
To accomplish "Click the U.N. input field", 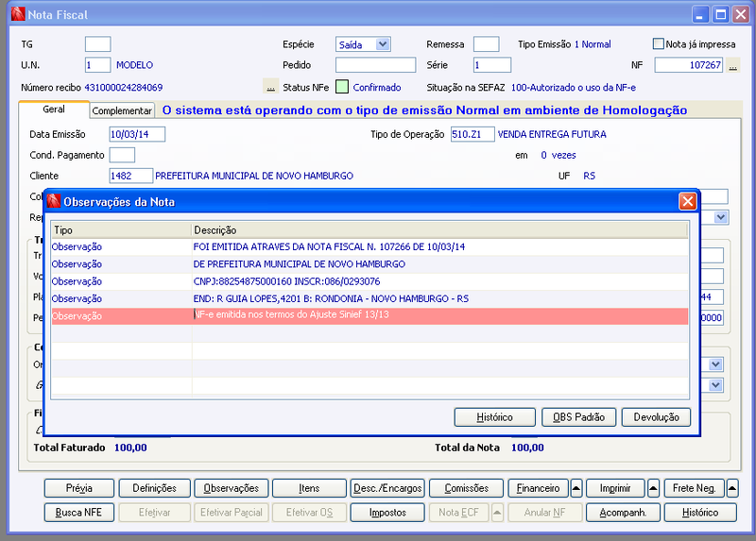I will [98, 65].
